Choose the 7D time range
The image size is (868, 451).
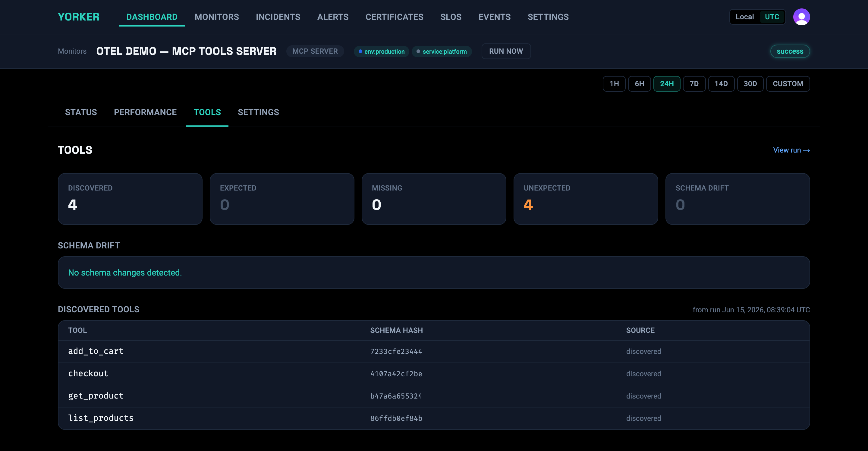pos(694,84)
